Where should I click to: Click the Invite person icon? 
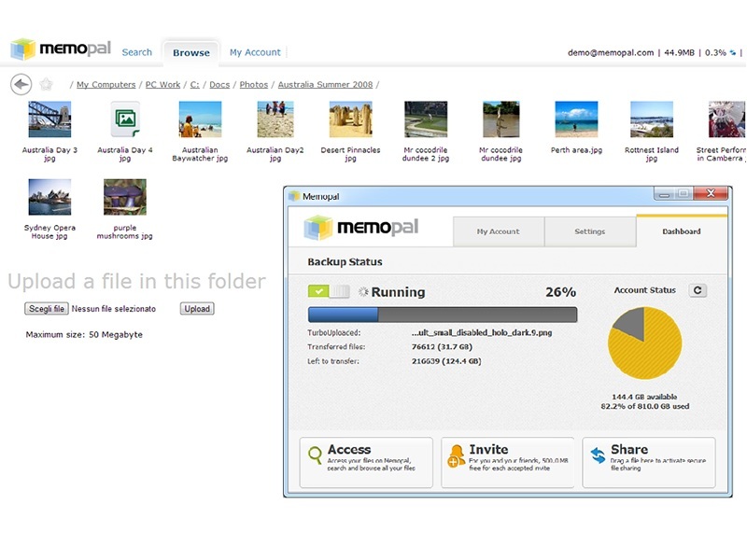pos(456,455)
